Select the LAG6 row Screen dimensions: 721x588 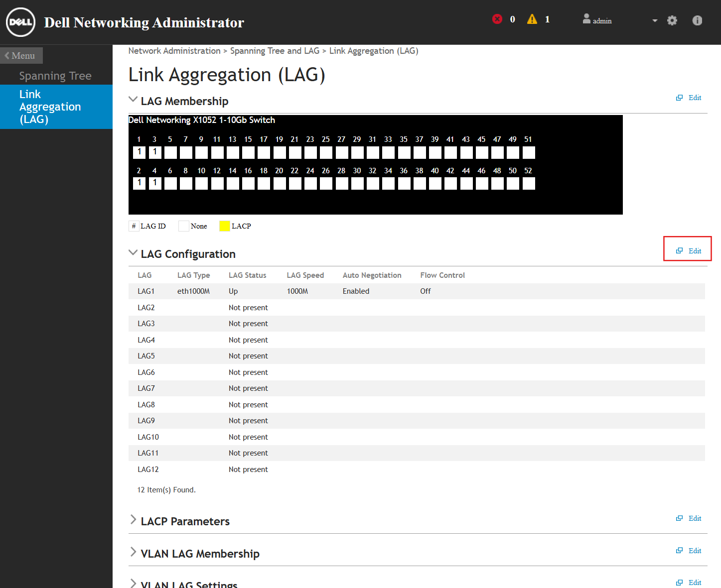tap(417, 372)
